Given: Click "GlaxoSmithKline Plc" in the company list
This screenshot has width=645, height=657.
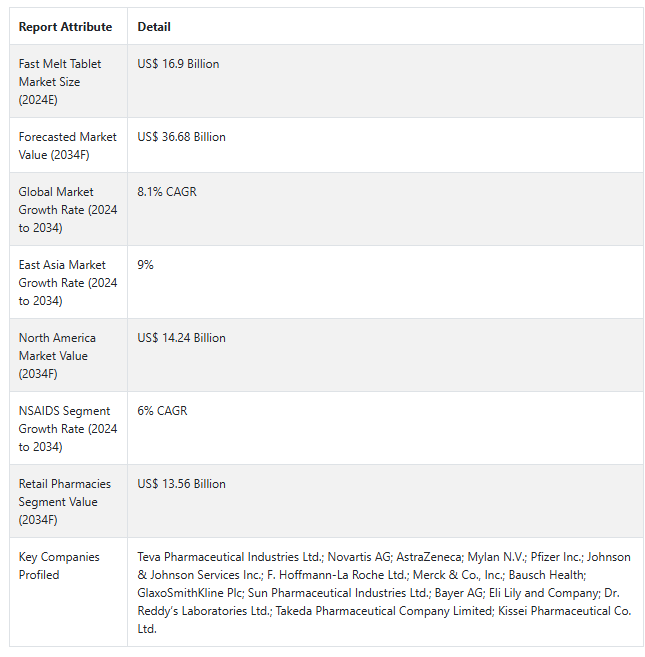Looking at the screenshot, I should [x=190, y=593].
